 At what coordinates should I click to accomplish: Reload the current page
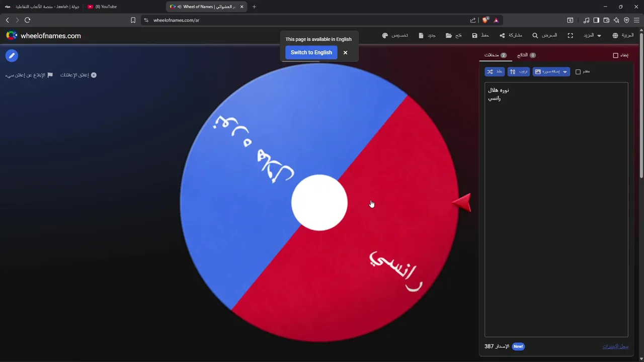27,20
